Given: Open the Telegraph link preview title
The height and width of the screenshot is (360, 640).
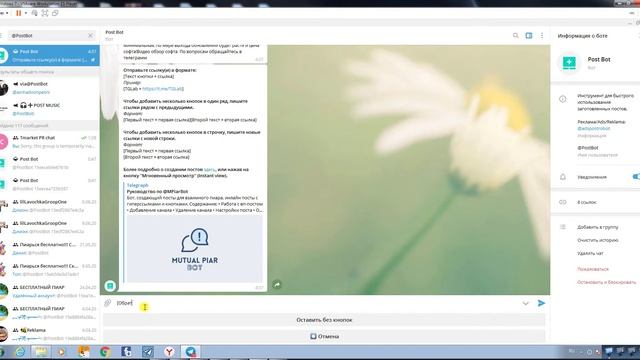Looking at the screenshot, I should 138,185.
